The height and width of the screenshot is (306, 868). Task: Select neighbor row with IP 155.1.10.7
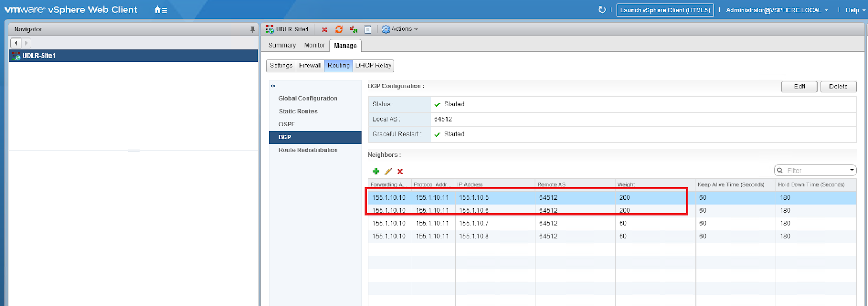click(474, 224)
